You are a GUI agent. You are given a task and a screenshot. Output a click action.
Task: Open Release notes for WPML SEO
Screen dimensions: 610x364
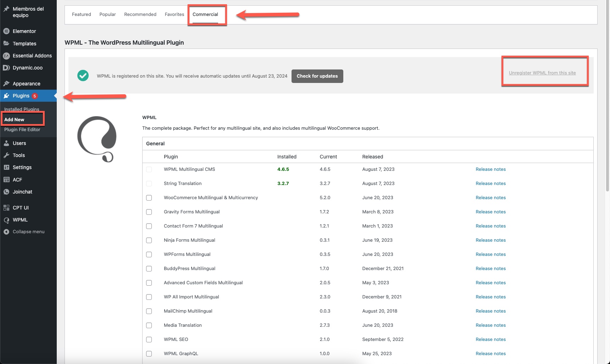point(490,340)
